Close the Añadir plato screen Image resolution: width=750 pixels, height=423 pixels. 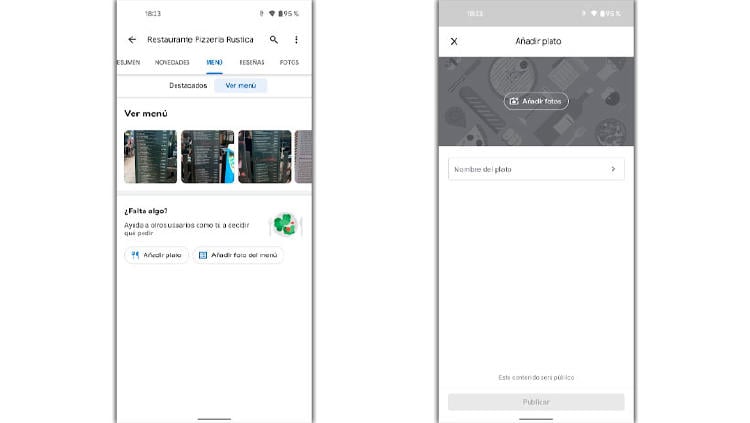(454, 41)
